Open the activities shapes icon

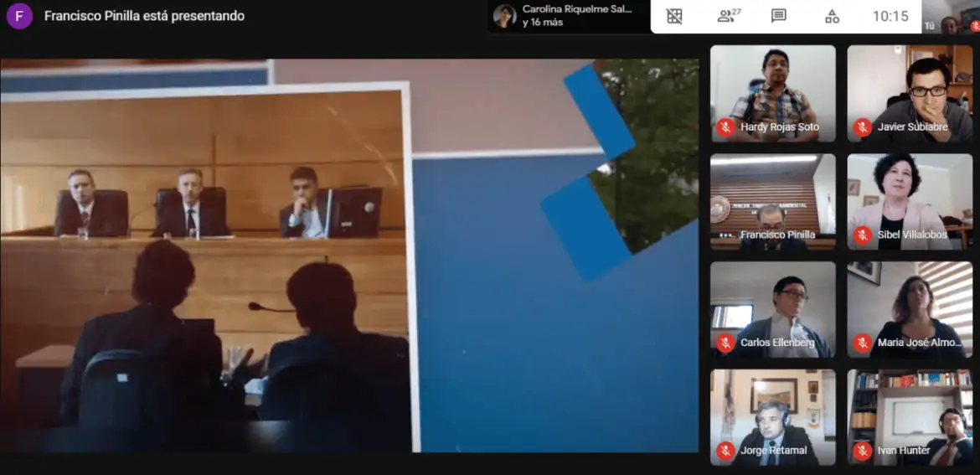832,16
